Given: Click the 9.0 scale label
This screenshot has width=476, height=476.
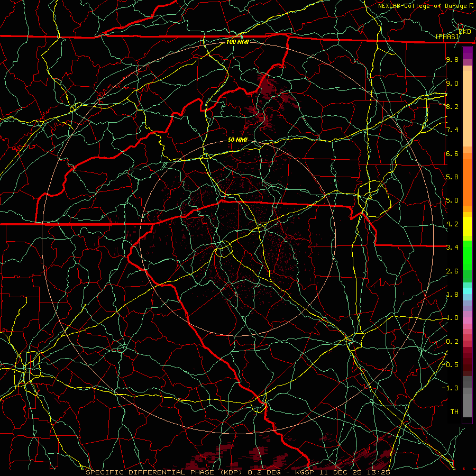Looking at the screenshot, I should point(452,83).
